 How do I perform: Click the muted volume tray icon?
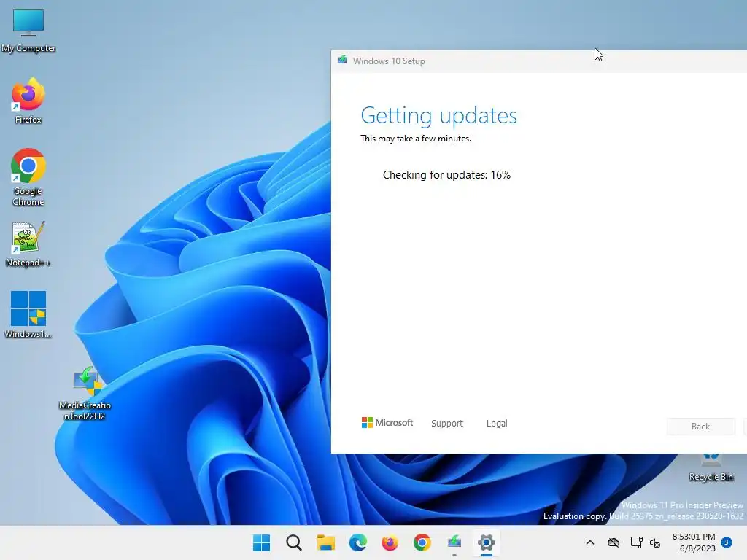coord(655,542)
